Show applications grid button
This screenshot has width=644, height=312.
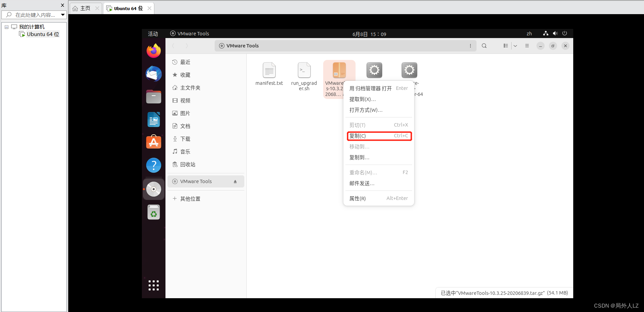(x=154, y=285)
